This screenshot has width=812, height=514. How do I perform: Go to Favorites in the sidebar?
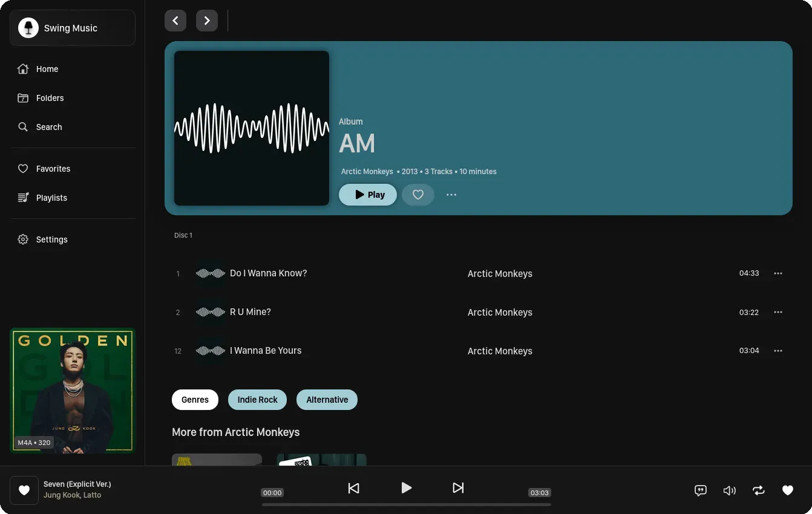click(x=53, y=169)
